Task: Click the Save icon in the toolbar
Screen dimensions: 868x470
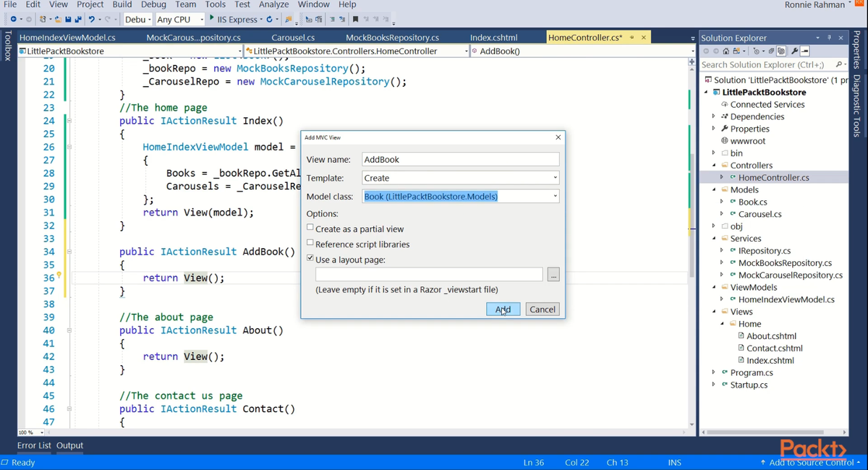Action: [68, 19]
